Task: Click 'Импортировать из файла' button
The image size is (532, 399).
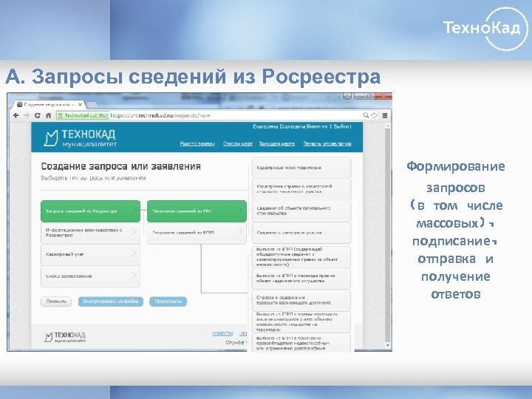Action: click(111, 301)
